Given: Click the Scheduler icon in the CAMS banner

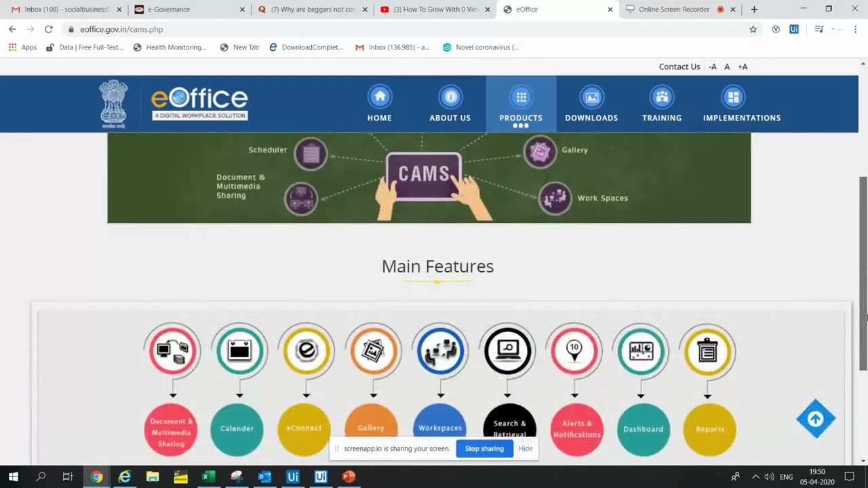Looking at the screenshot, I should tap(311, 154).
